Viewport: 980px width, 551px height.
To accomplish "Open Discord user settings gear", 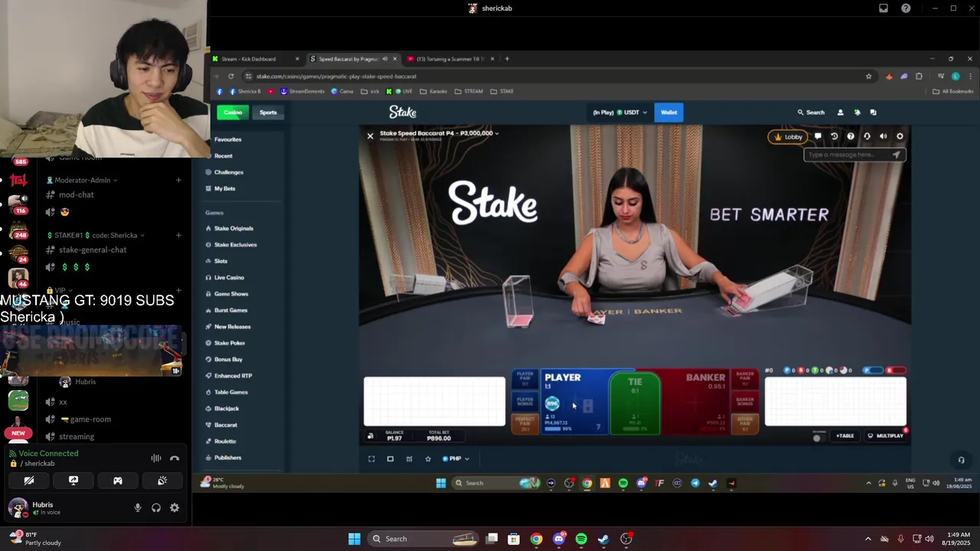I will [175, 507].
